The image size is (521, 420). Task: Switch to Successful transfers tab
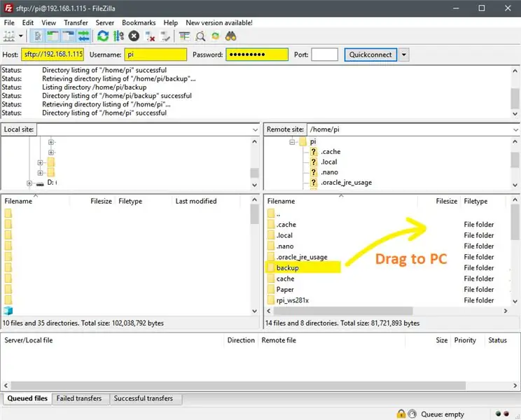coord(144,398)
